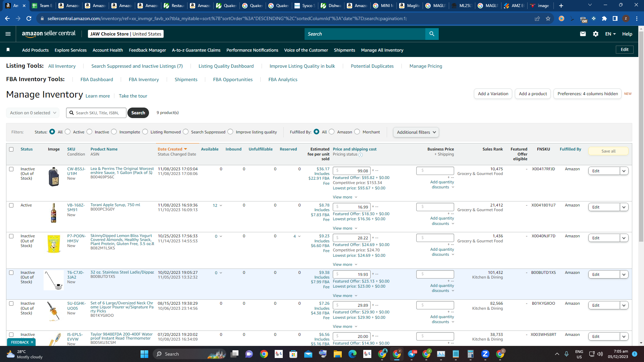The image size is (644, 362).
Task: Open the Task View taskbar icon
Action: click(x=234, y=354)
